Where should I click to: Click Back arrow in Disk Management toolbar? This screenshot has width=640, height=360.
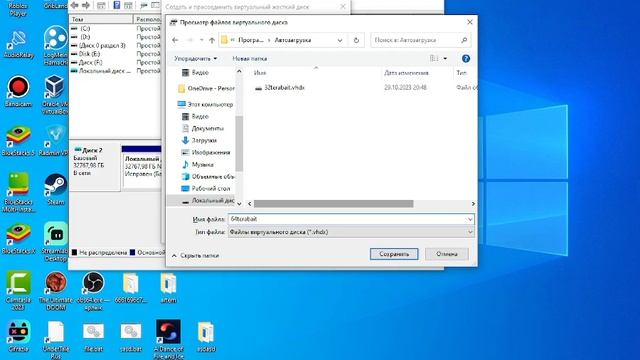[75, 5]
